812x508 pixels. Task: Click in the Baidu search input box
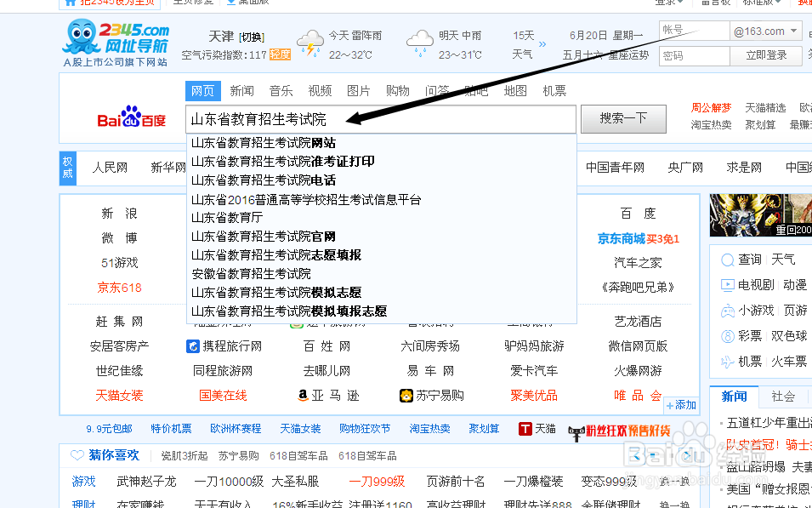click(x=381, y=119)
